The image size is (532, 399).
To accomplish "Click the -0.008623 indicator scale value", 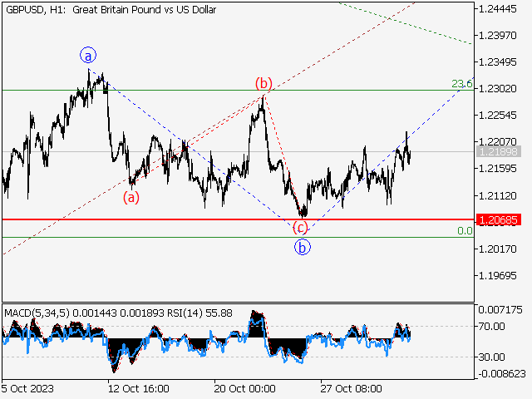I will (502, 374).
